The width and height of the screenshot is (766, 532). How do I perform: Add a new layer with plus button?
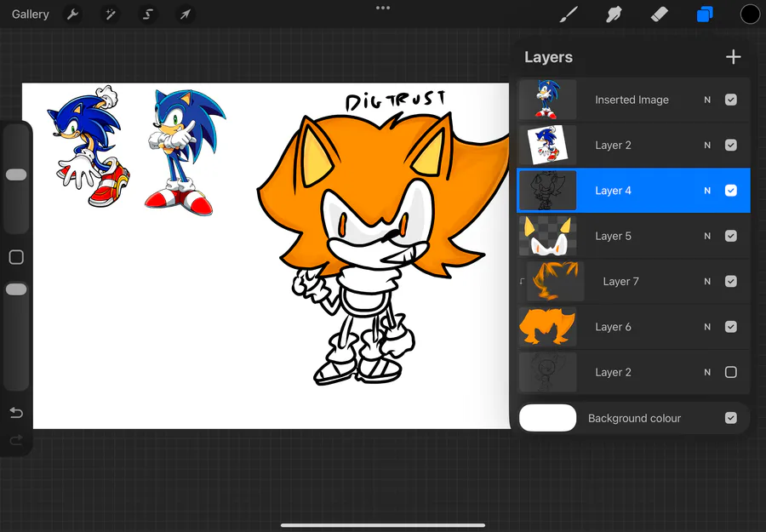click(733, 57)
